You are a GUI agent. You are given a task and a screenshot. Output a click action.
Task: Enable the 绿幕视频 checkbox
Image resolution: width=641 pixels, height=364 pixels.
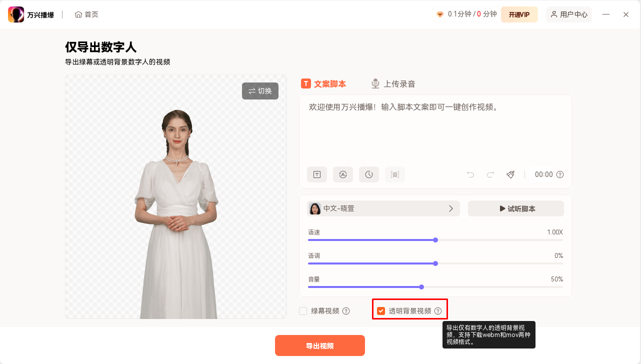[303, 310]
